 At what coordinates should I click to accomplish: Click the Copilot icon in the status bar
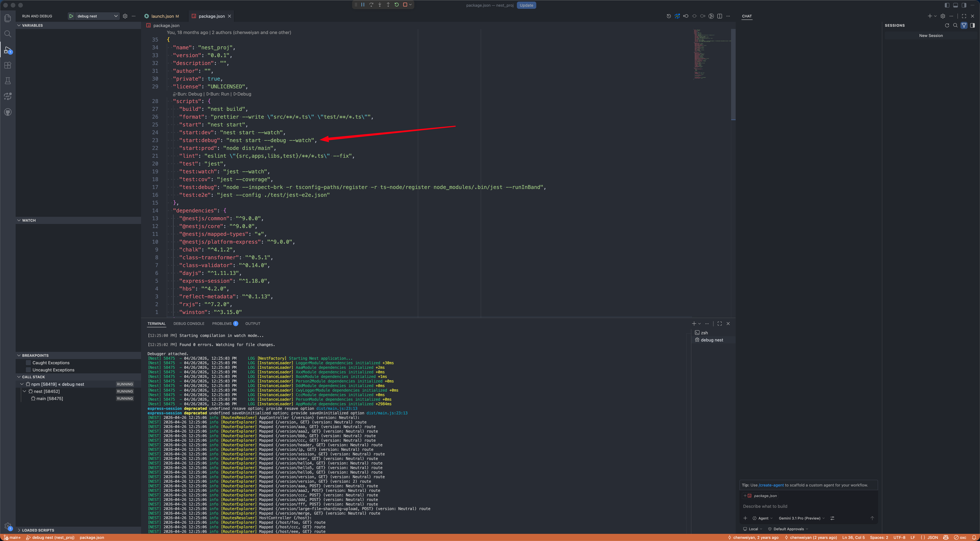pyautogui.click(x=946, y=538)
